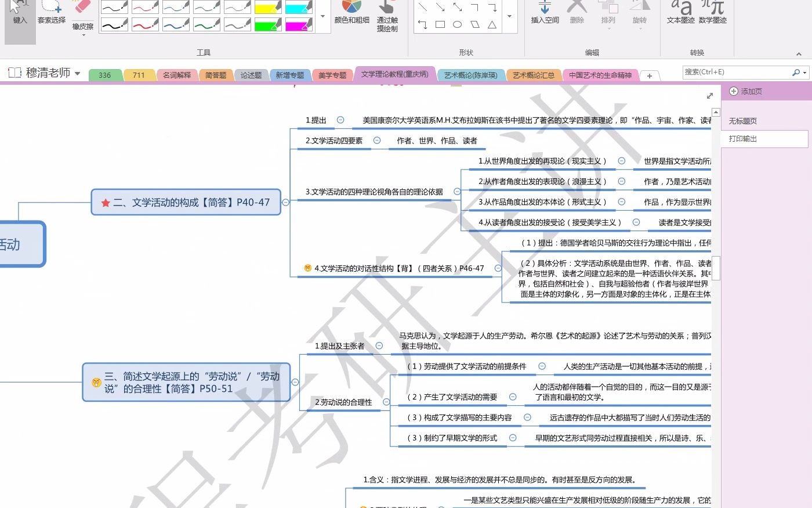Open the 简答题 section tab

coord(216,75)
